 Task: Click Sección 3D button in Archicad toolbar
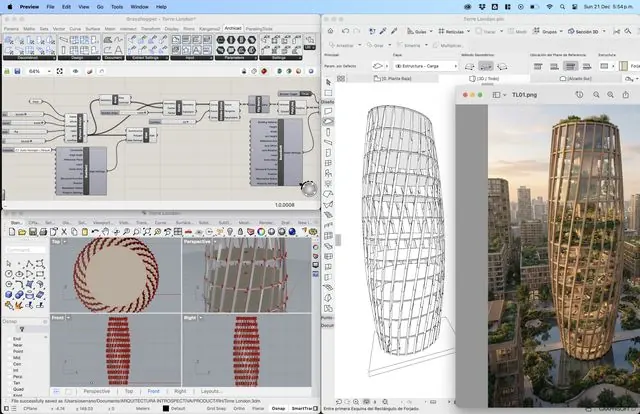click(583, 31)
